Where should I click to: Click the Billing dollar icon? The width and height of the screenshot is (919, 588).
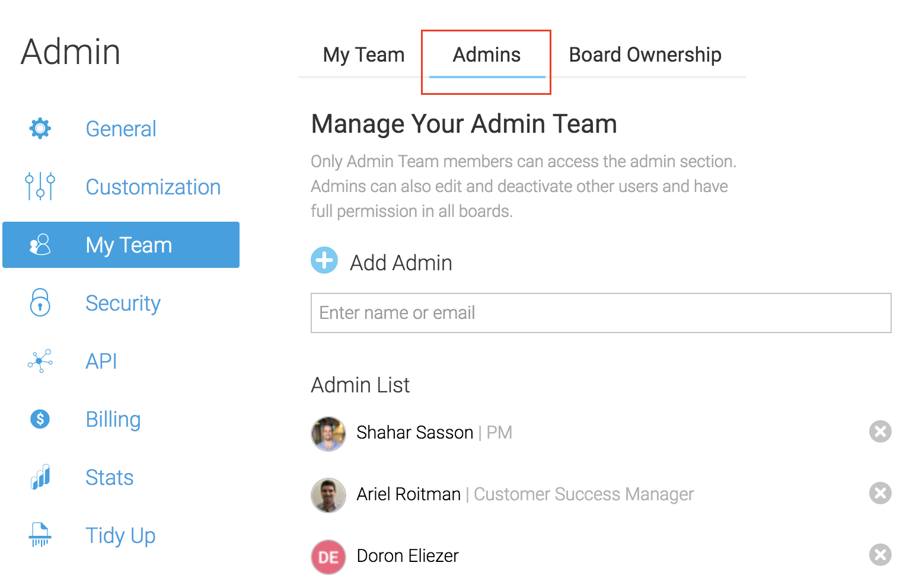pos(40,419)
